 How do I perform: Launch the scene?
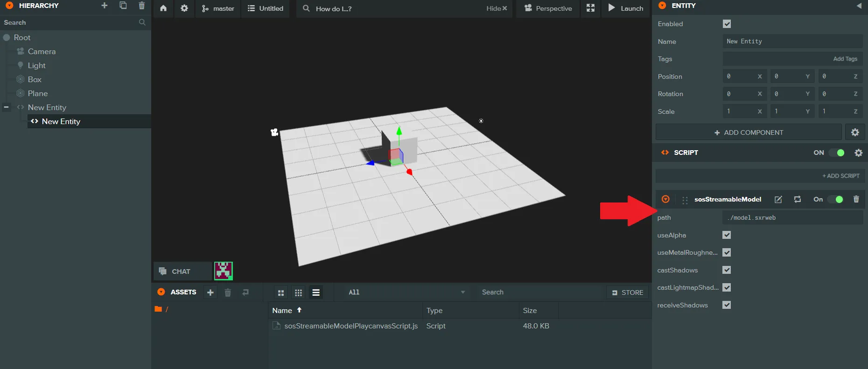click(x=626, y=8)
